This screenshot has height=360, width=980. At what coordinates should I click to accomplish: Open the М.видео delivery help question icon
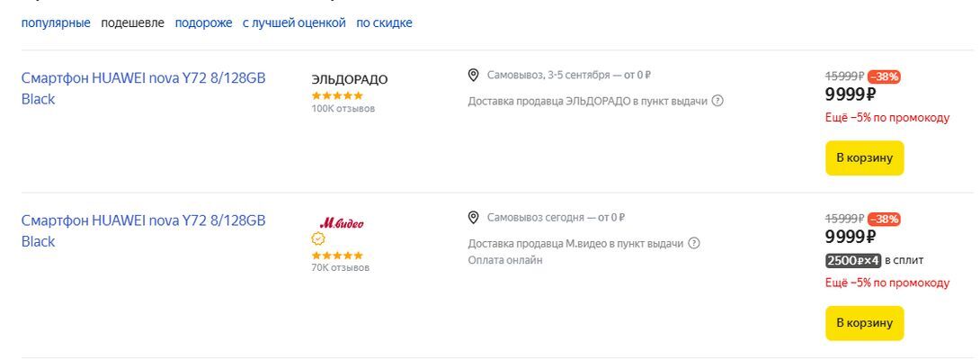[x=694, y=243]
